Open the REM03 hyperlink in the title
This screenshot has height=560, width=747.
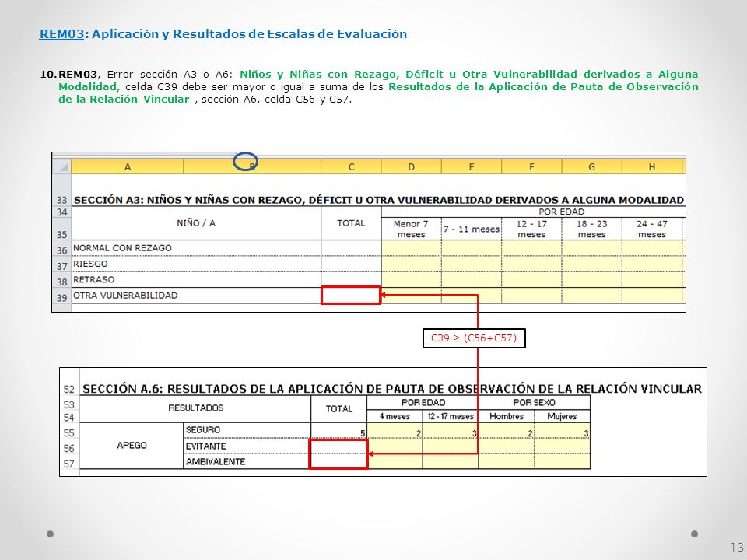point(61,33)
